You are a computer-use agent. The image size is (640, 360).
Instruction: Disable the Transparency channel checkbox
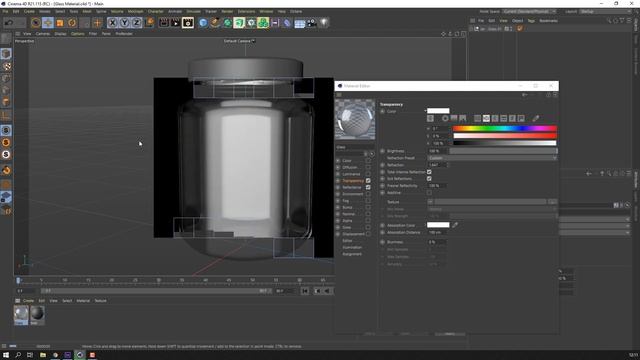click(x=368, y=181)
